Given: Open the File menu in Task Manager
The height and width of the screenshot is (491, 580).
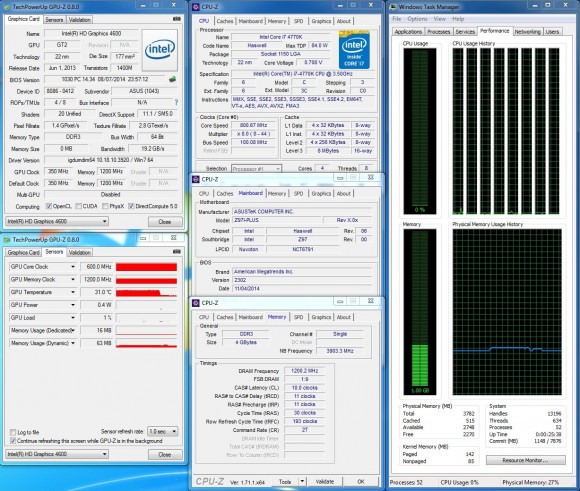Looking at the screenshot, I should tap(397, 19).
